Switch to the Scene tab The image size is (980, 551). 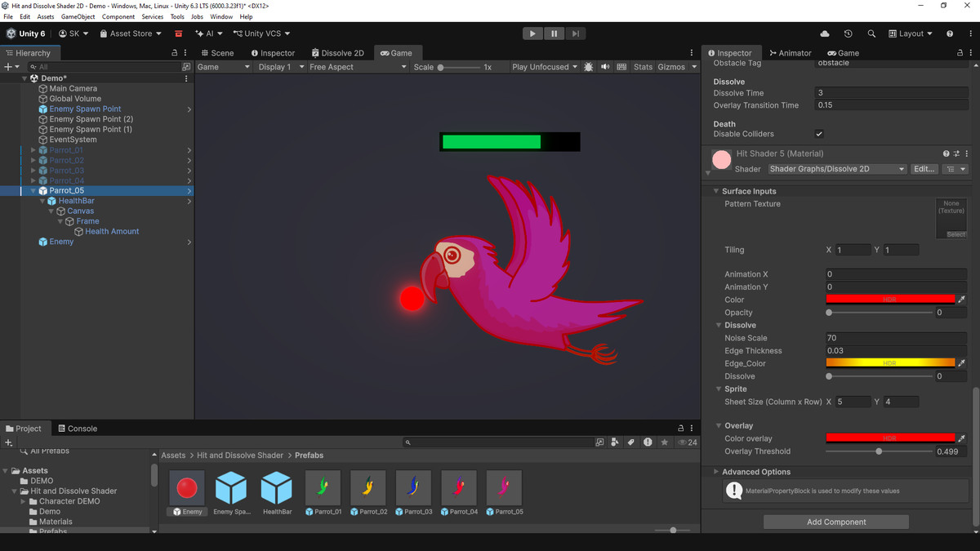point(217,53)
